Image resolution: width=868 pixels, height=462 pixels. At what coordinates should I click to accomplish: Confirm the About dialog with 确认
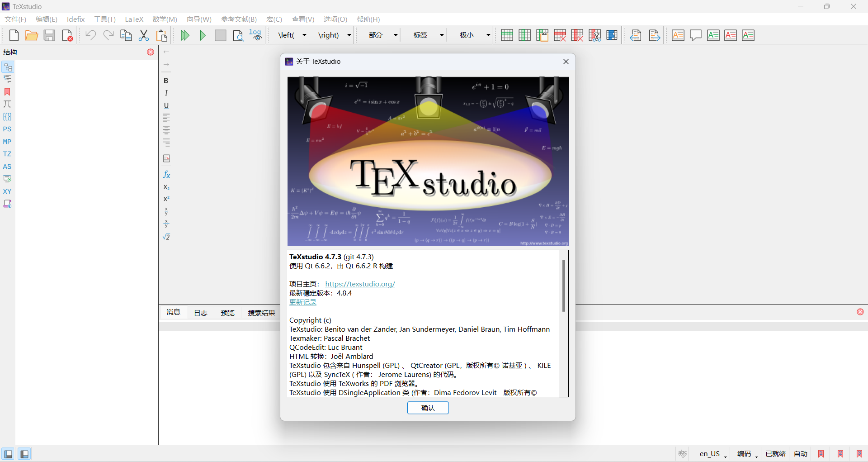[x=428, y=408]
